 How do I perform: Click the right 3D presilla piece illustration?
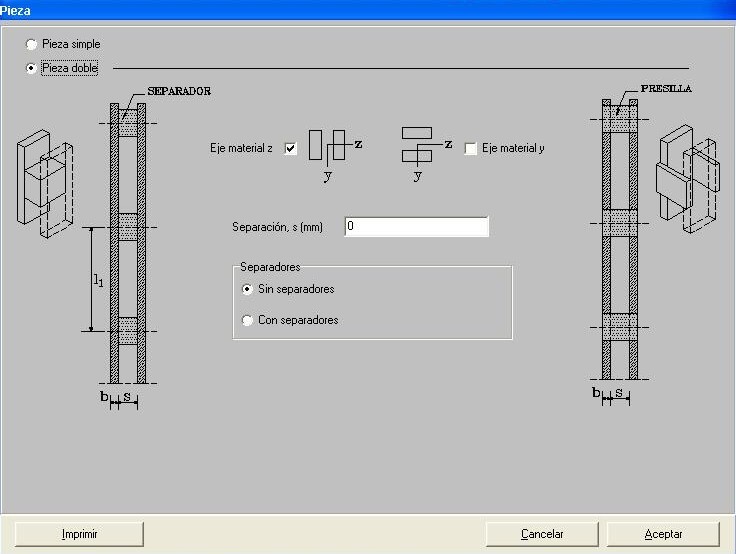[686, 179]
